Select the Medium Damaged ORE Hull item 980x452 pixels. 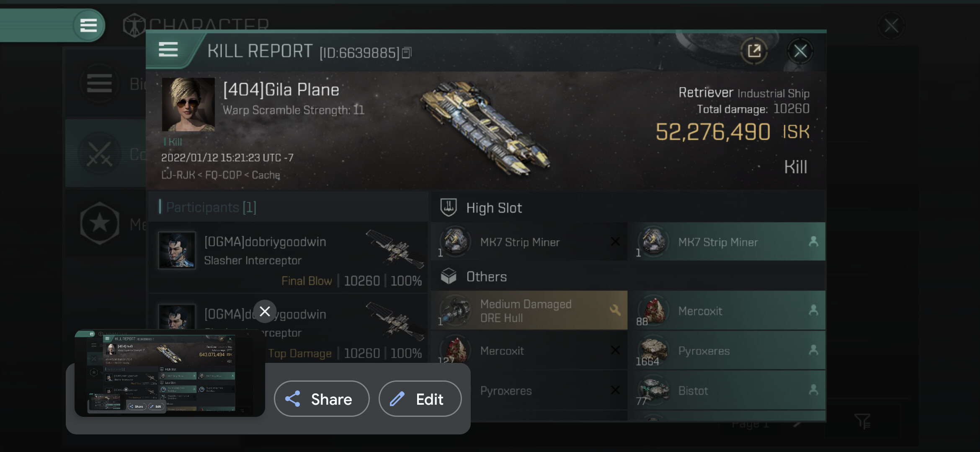coord(529,311)
